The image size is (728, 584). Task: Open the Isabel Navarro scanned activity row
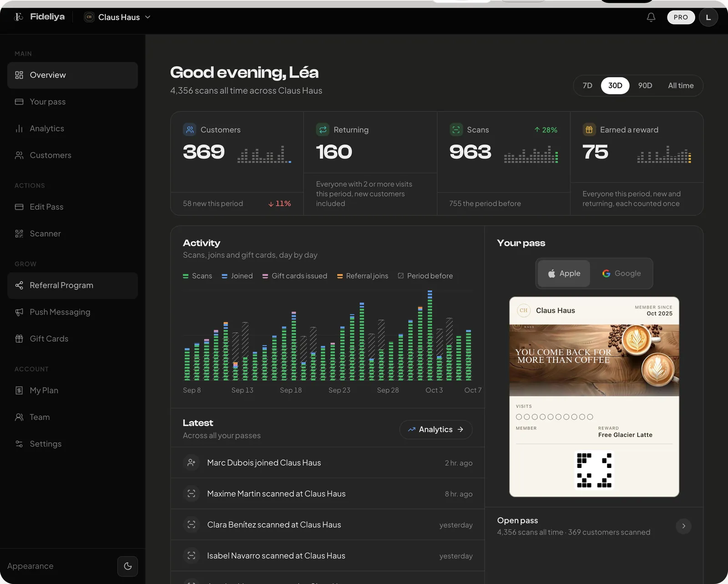coord(328,556)
